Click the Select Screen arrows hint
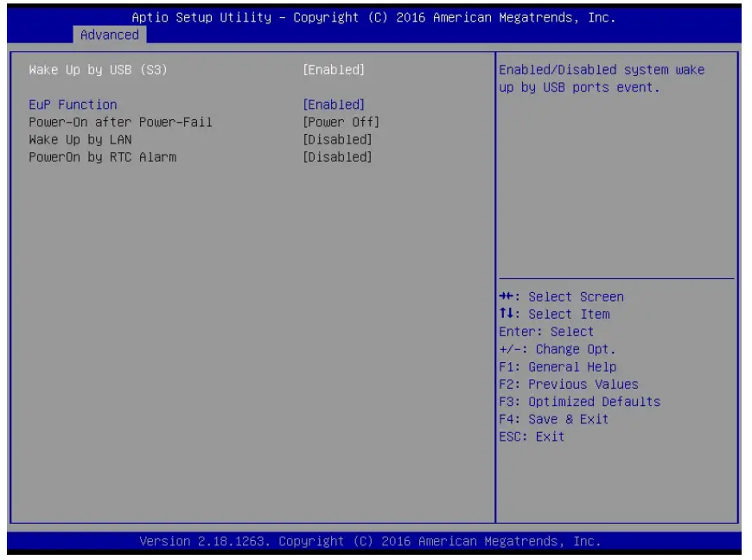Viewport: 752px width, 560px height. [562, 296]
